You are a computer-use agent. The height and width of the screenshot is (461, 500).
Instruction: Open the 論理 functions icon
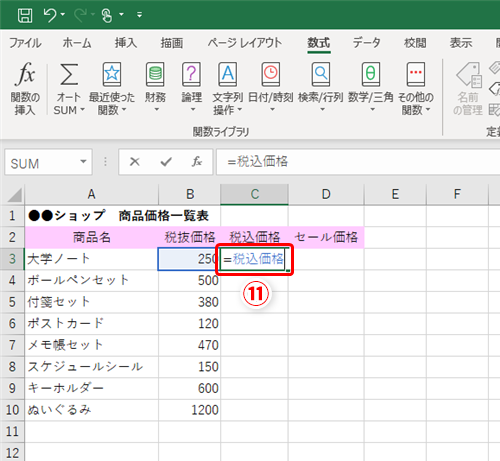click(x=192, y=74)
